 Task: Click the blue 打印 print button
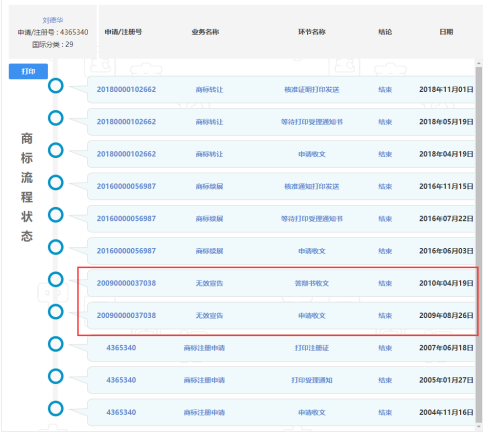point(28,71)
